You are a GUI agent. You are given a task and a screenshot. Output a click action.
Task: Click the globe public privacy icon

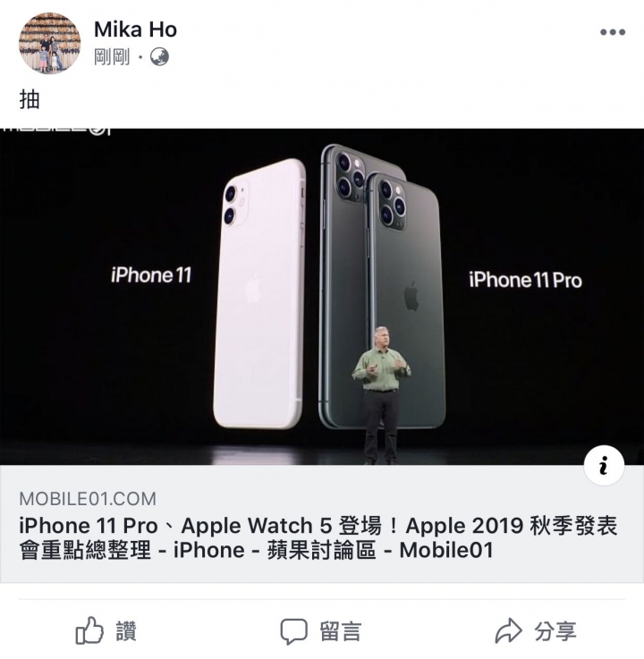pyautogui.click(x=160, y=56)
